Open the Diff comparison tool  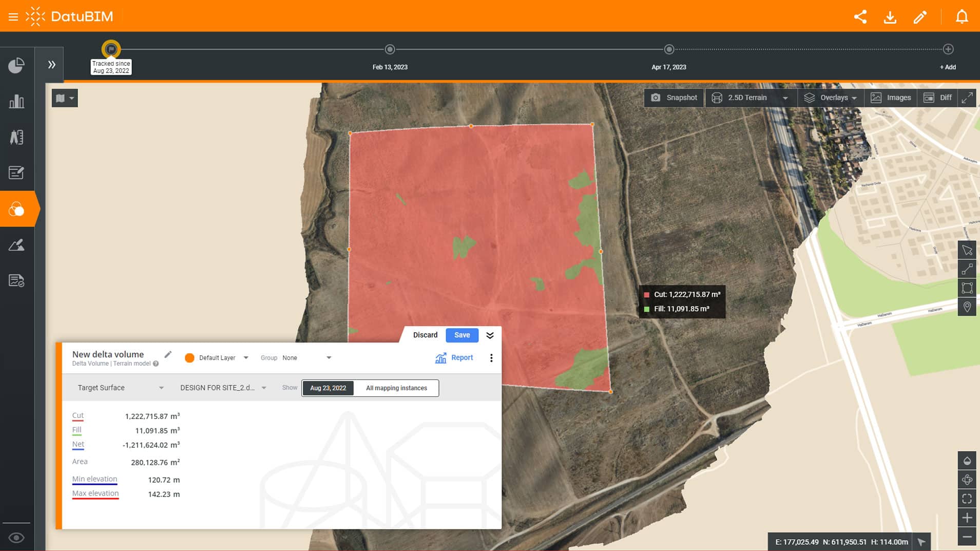[938, 98]
